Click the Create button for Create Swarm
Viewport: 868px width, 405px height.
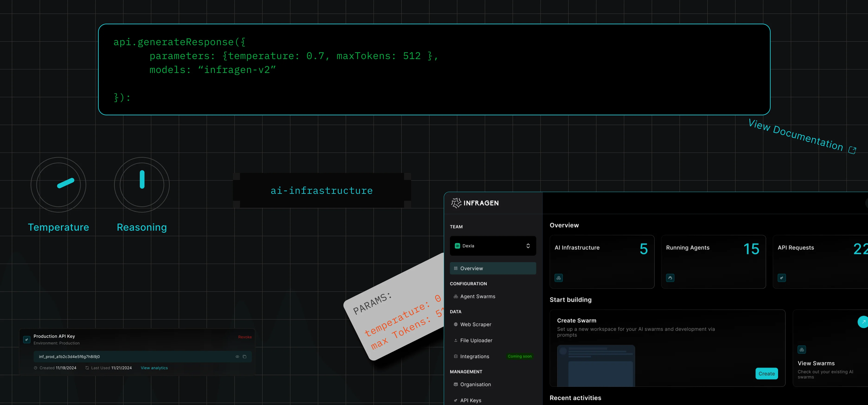pos(766,373)
